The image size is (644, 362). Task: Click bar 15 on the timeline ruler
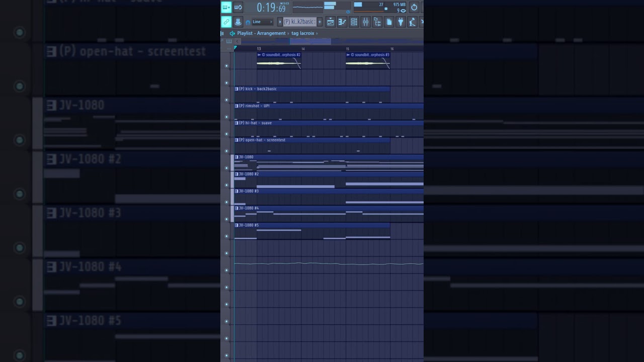[x=348, y=49]
